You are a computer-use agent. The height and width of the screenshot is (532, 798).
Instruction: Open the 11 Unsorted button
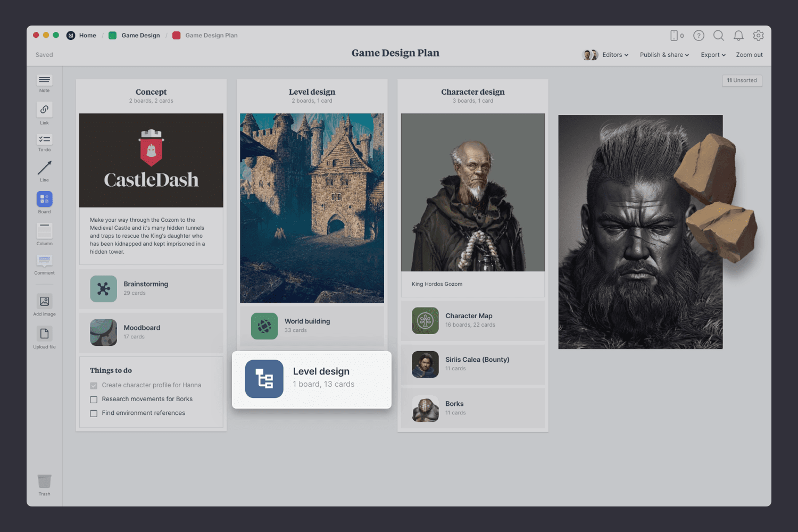pos(742,80)
